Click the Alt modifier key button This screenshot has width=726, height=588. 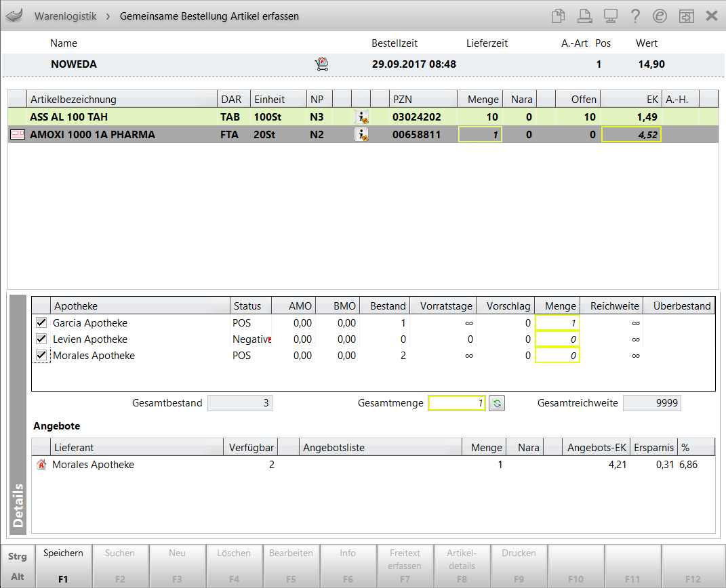coord(18,576)
